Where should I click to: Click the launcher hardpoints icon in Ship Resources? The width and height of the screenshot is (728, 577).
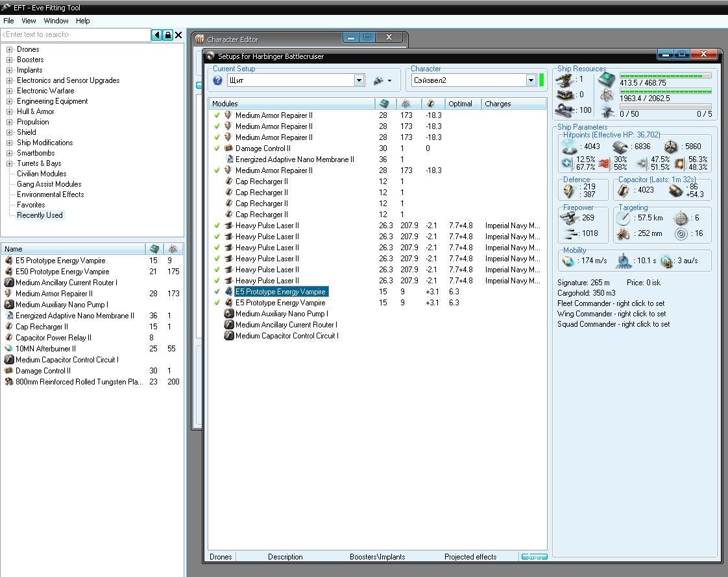click(564, 95)
